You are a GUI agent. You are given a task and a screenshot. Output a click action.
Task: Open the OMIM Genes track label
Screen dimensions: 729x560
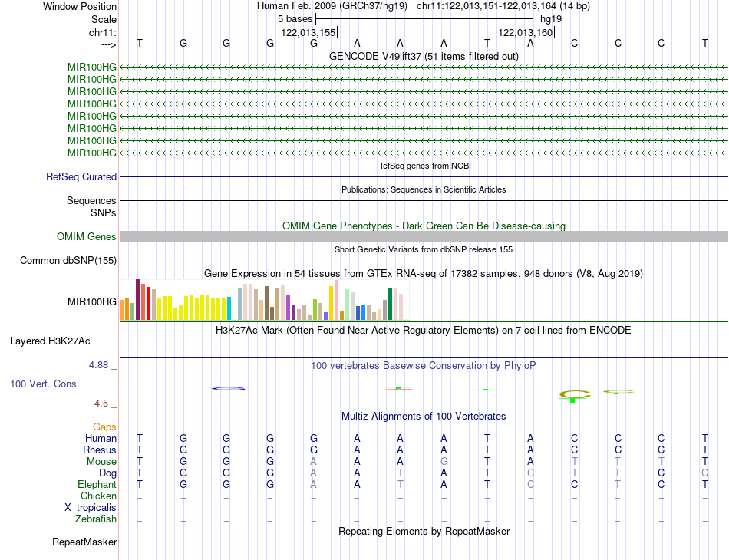(x=86, y=236)
